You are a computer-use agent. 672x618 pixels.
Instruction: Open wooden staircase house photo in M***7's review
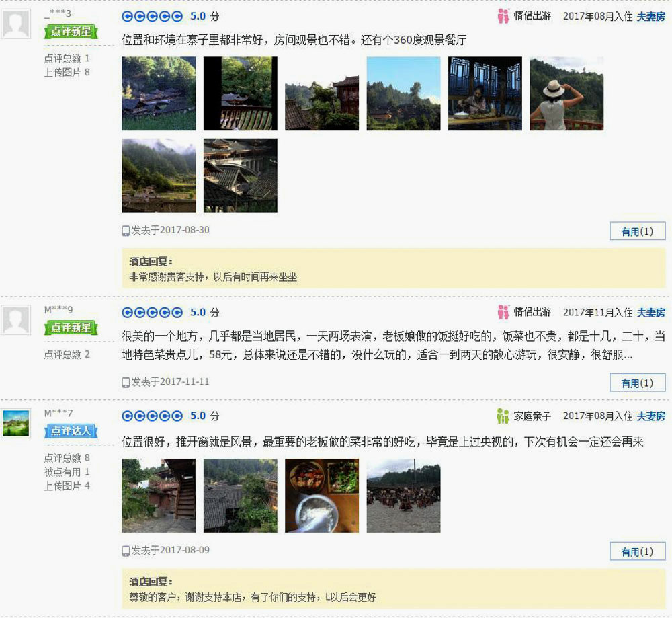click(x=159, y=496)
